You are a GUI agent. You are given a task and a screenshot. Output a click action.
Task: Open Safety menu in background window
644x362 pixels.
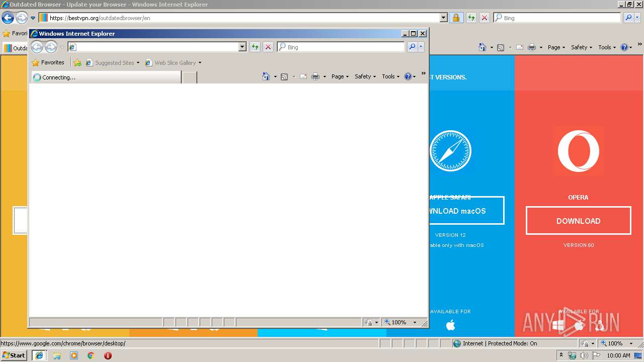click(x=582, y=47)
